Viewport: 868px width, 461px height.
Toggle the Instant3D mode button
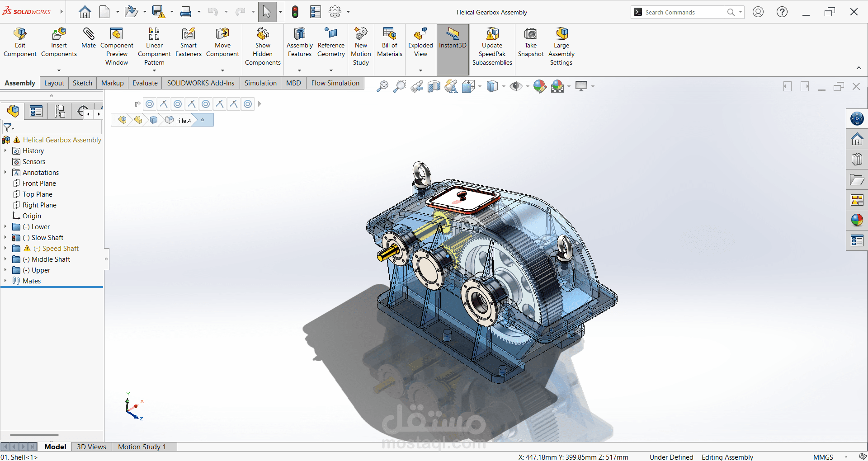[x=453, y=49]
